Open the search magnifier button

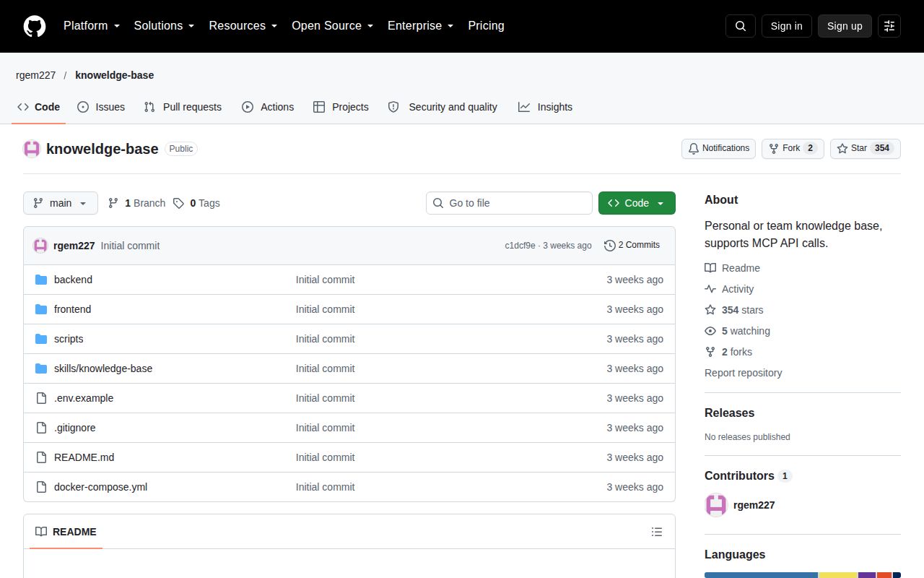(x=741, y=26)
